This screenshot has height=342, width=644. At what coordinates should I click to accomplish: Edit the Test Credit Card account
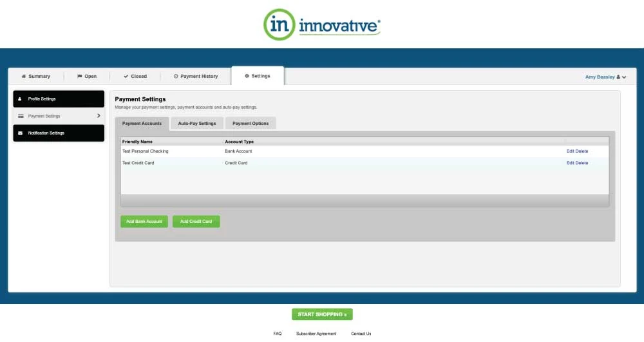(x=570, y=163)
